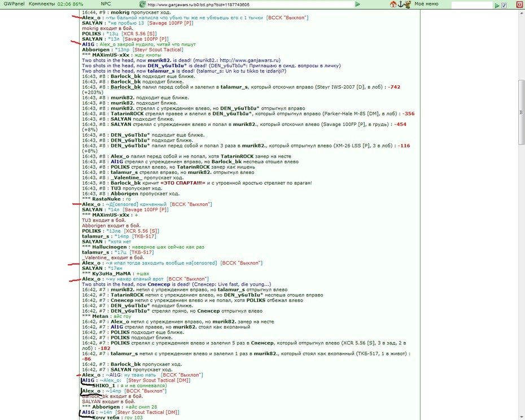
Task: Click the red damage value -742
Action: [x=394, y=87]
